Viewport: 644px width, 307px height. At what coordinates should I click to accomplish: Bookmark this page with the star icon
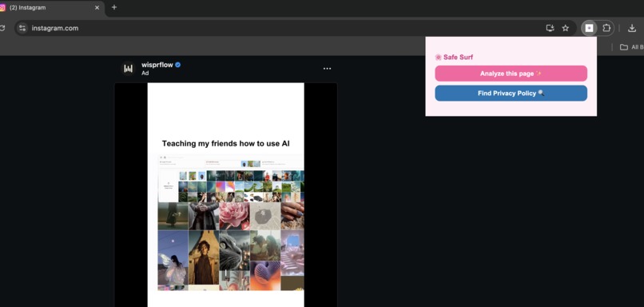[x=565, y=28]
